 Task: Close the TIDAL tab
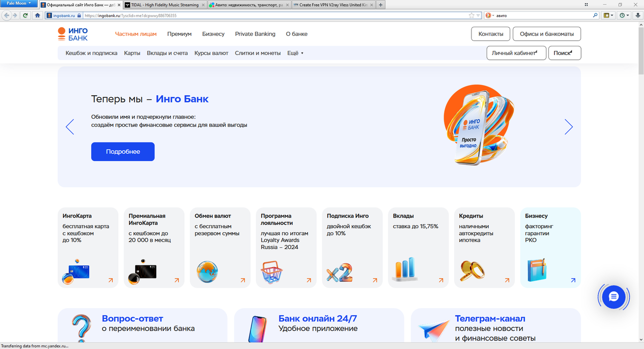202,5
